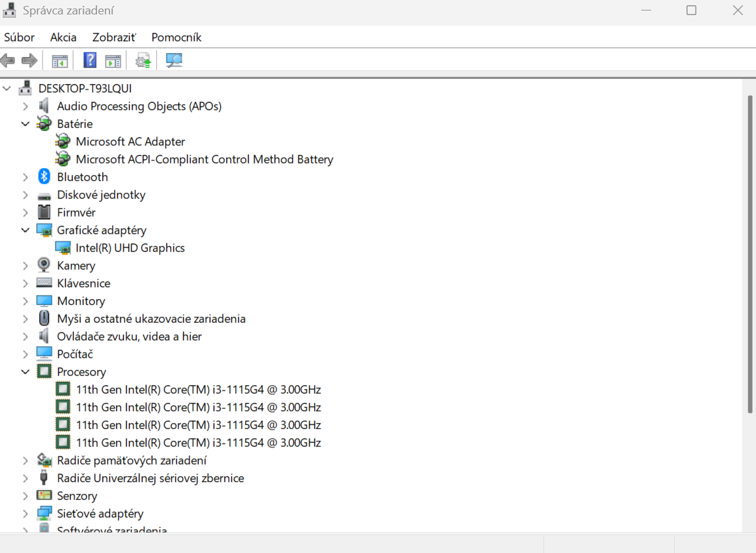756x553 pixels.
Task: Toggle the console tree pane
Action: point(59,60)
